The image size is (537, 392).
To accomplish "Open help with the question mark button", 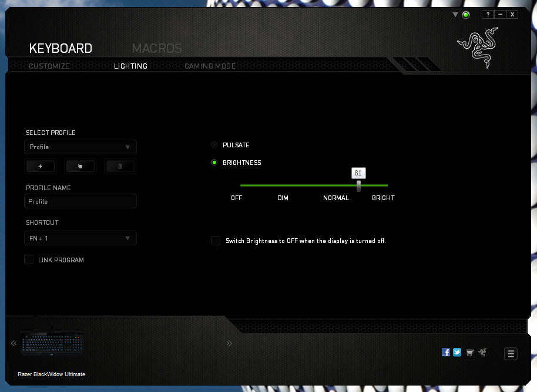I will click(x=488, y=14).
